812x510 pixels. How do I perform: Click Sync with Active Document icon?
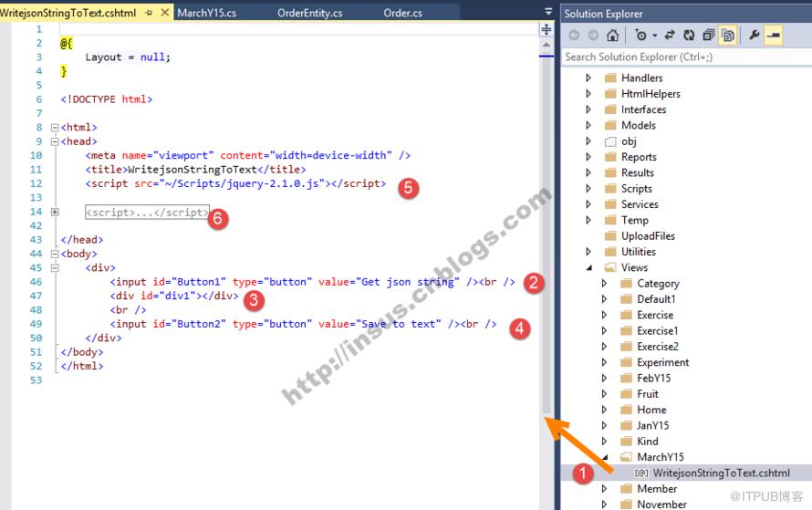tap(670, 36)
